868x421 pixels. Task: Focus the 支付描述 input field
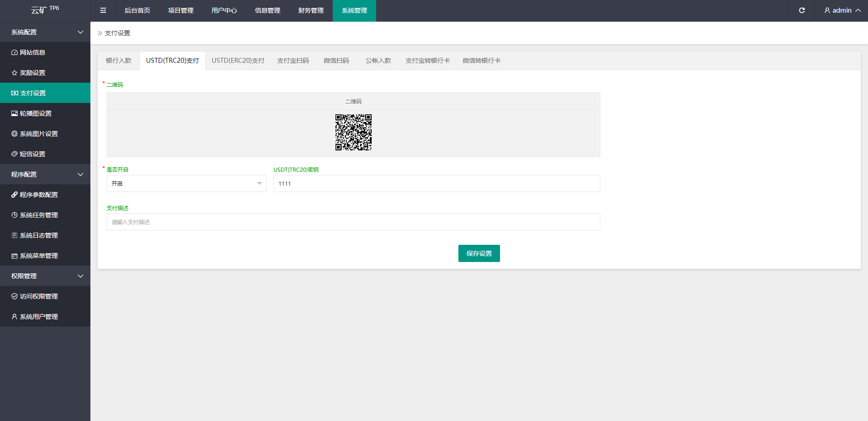coord(354,222)
